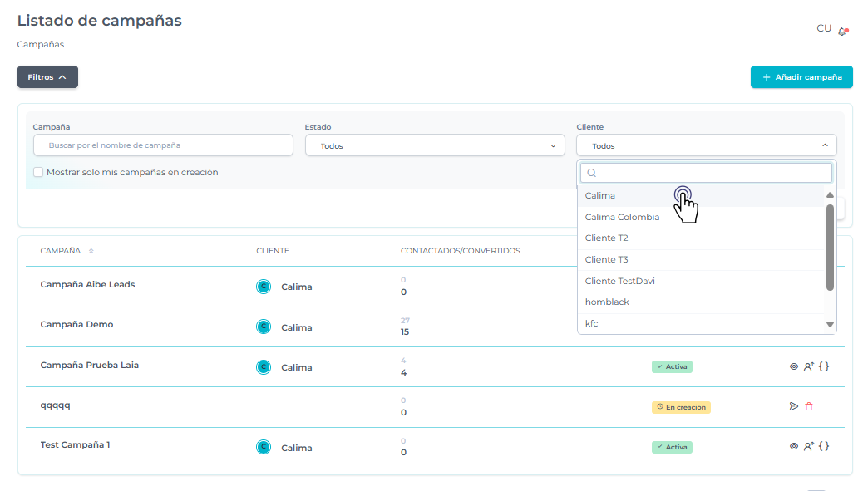Open the Estado dropdown
The image size is (868, 491).
pos(435,145)
